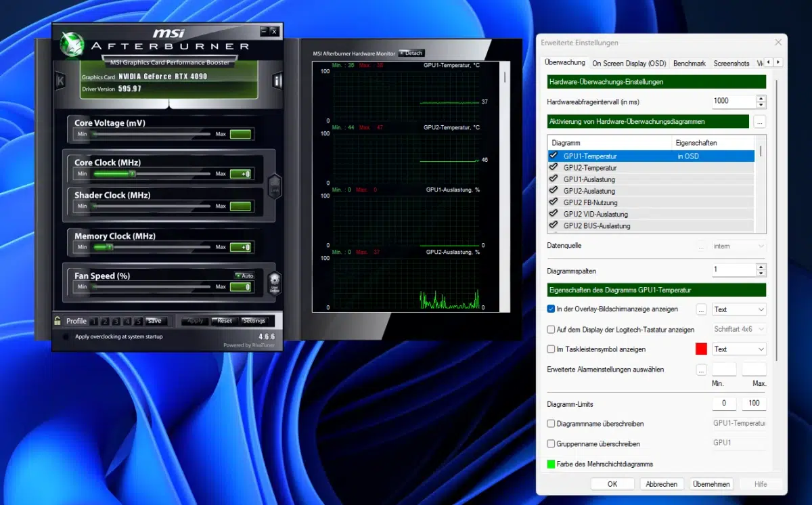
Task: Increase Hardwareabfrageintervall with up spinner
Action: tap(761, 98)
